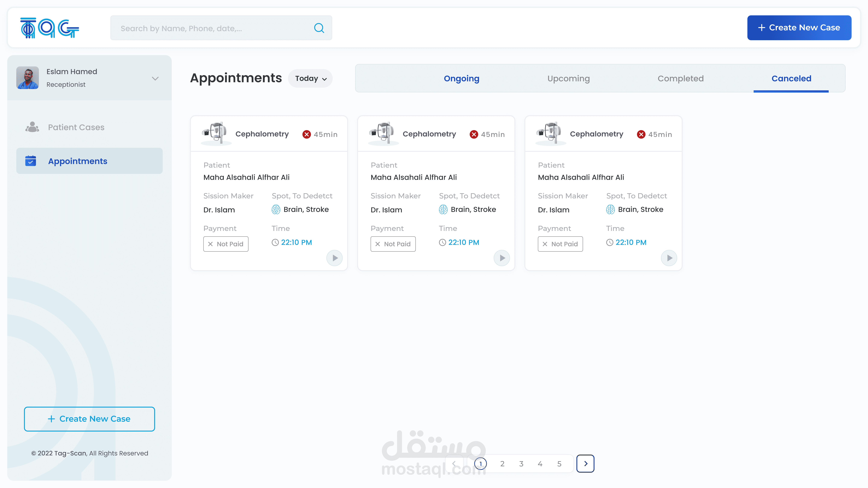Click brain icon on first appointment card
Viewport: 868px width, 488px height.
[276, 210]
